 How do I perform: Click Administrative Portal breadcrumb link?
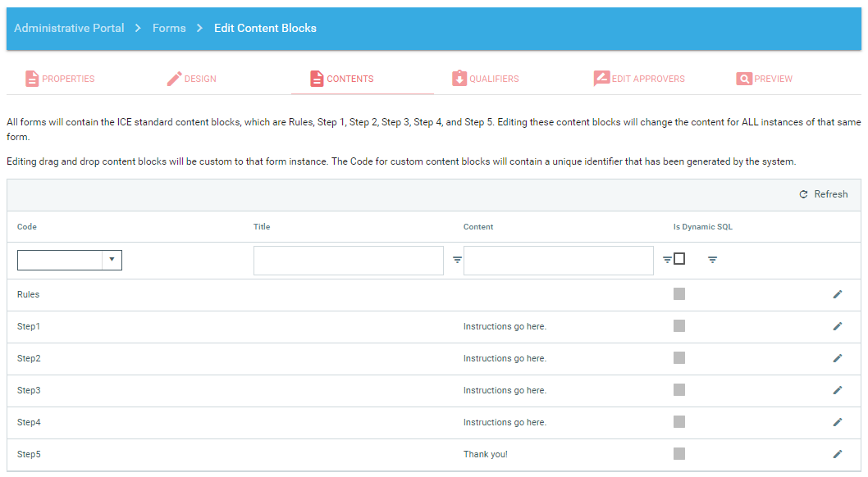tap(69, 28)
